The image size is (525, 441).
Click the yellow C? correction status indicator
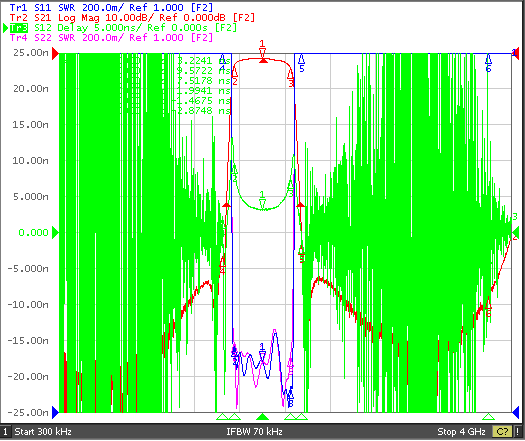[x=502, y=432]
